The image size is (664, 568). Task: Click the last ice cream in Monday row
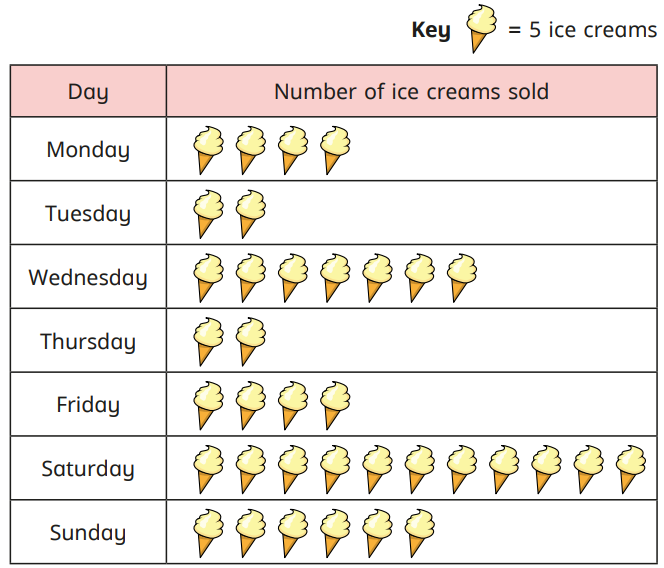point(335,149)
